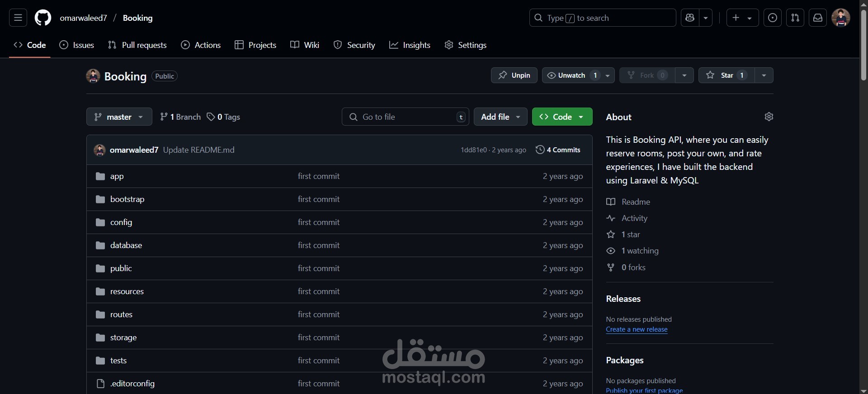Open the database folder

pos(126,245)
